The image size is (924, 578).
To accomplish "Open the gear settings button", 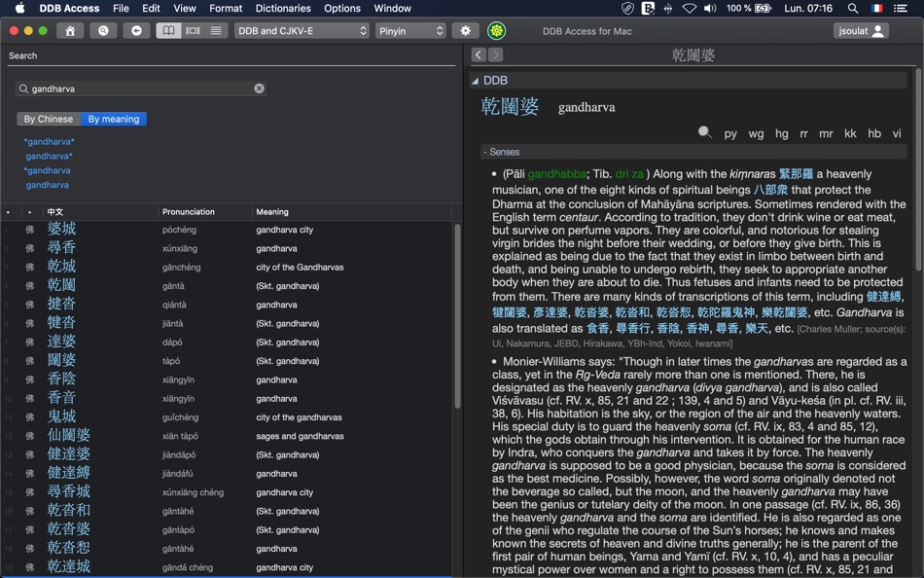I will tap(466, 31).
